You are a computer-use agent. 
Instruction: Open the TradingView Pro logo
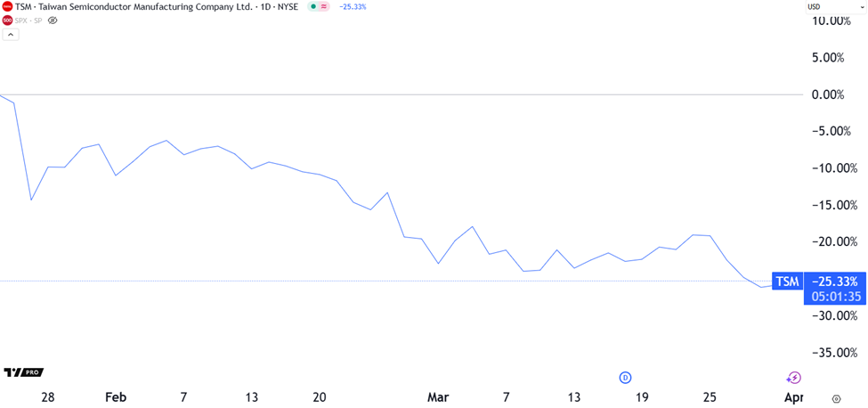[x=23, y=372]
